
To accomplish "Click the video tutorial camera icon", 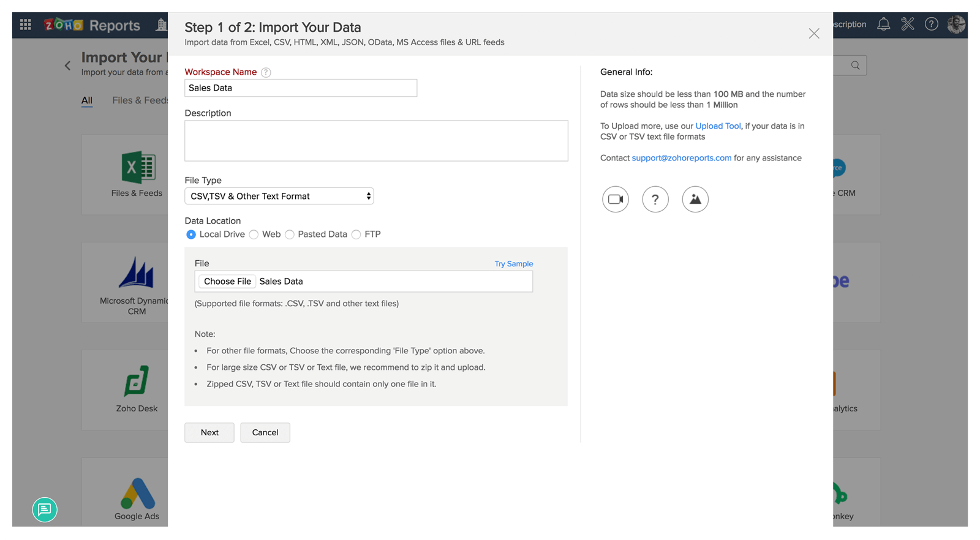I will 616,199.
